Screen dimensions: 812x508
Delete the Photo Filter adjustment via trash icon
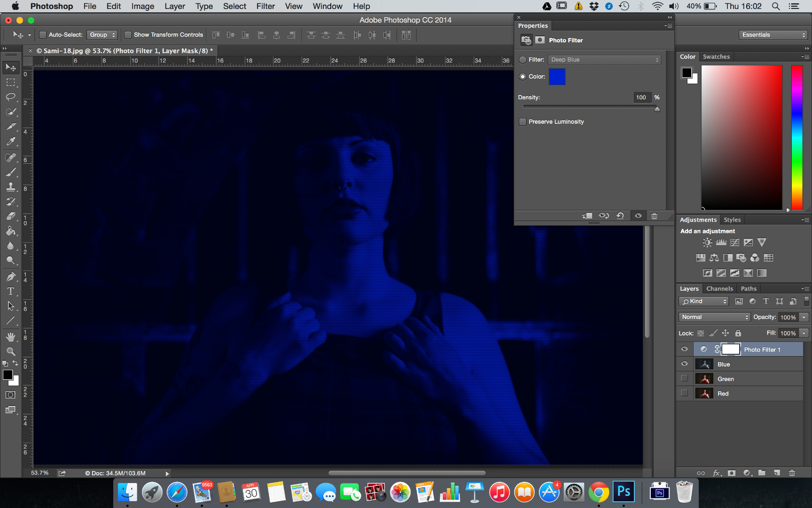[x=654, y=215]
